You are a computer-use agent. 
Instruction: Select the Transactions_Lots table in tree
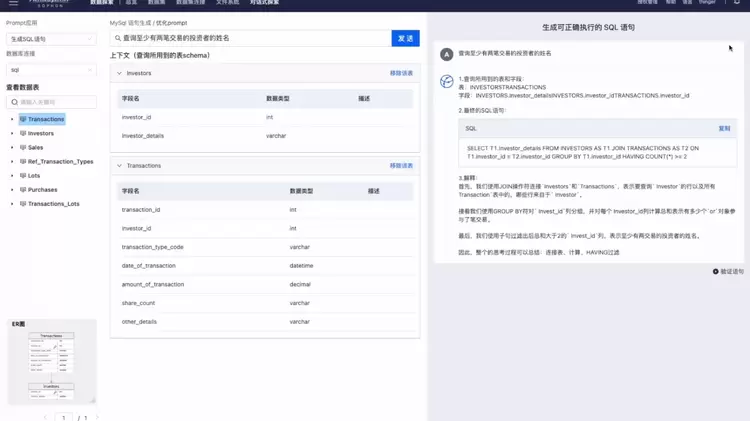click(53, 204)
